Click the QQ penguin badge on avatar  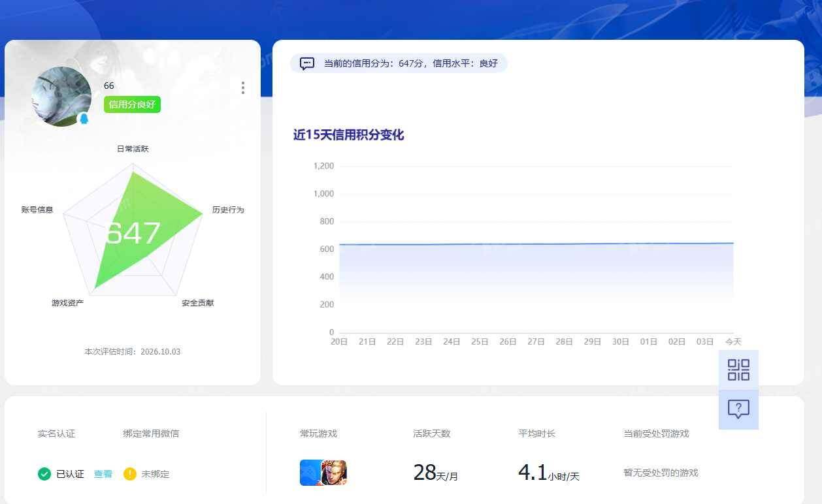(x=84, y=119)
